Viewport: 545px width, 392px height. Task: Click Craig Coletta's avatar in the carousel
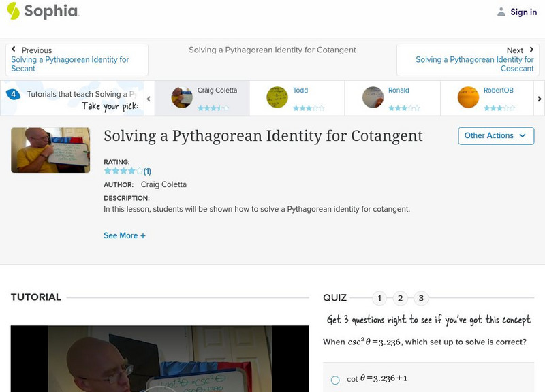pos(181,96)
